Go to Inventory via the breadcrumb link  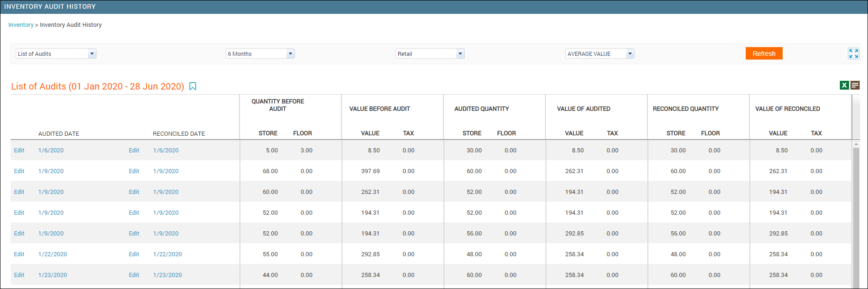tap(21, 25)
